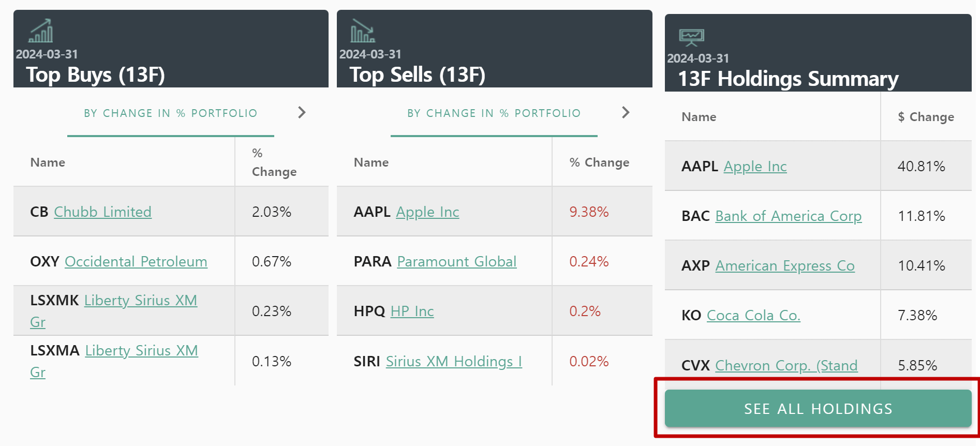
Task: View the American Express Co link
Action: tap(784, 266)
